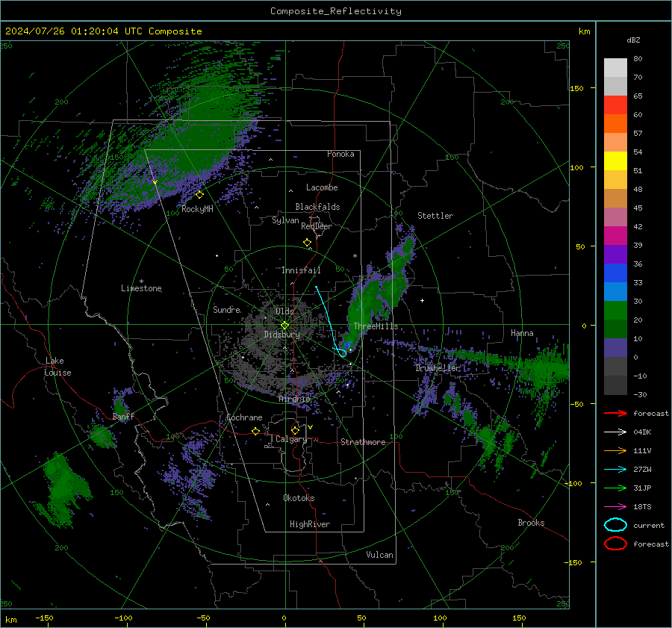
Task: Click the Stettler city label
Action: pos(435,216)
